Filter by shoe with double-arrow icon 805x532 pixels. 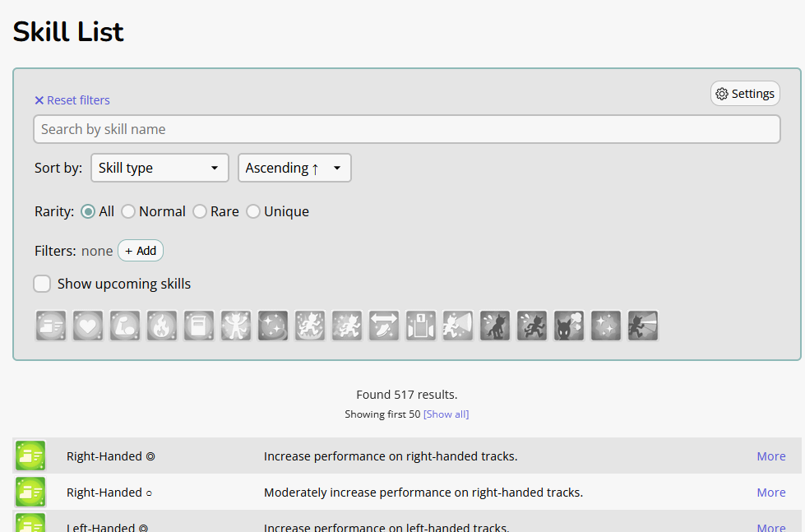(x=383, y=326)
